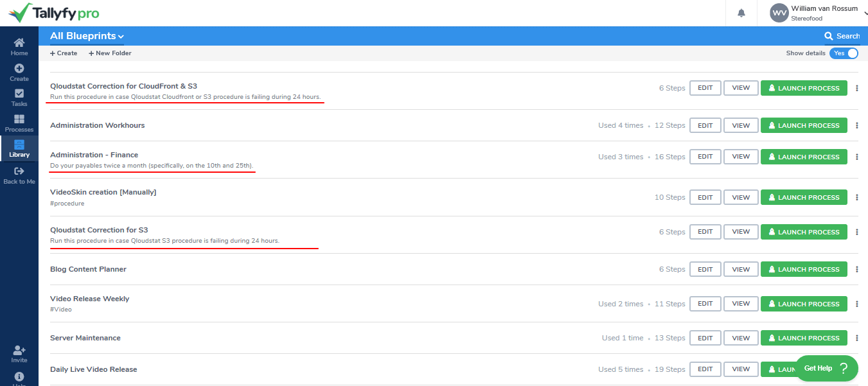This screenshot has width=868, height=386.
Task: Click the Tallyfy pro logo
Action: [x=53, y=13]
